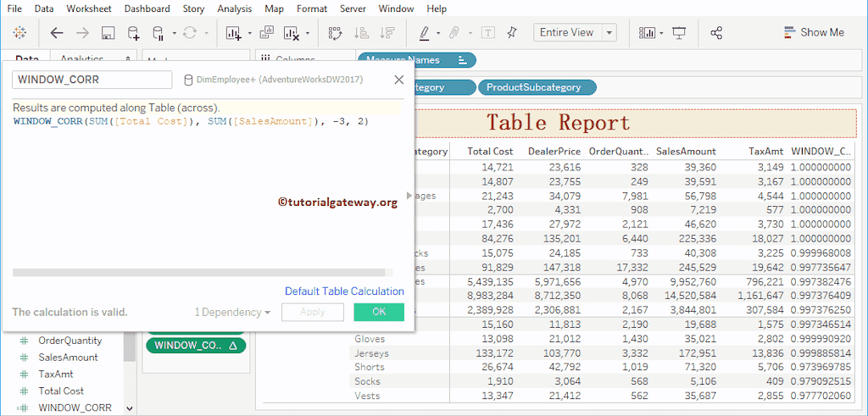This screenshot has width=868, height=416.
Task: Click the Pause Auto Updates icon
Action: [x=159, y=33]
